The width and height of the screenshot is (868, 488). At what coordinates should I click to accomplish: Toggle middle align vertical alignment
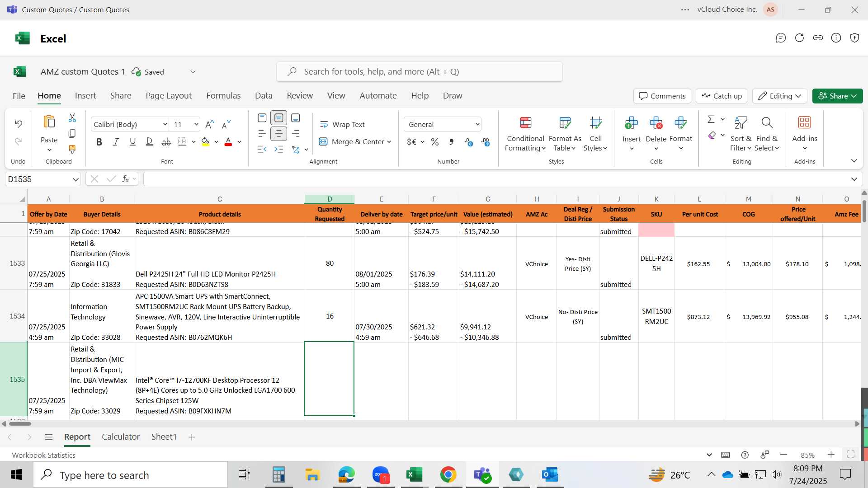[279, 118]
